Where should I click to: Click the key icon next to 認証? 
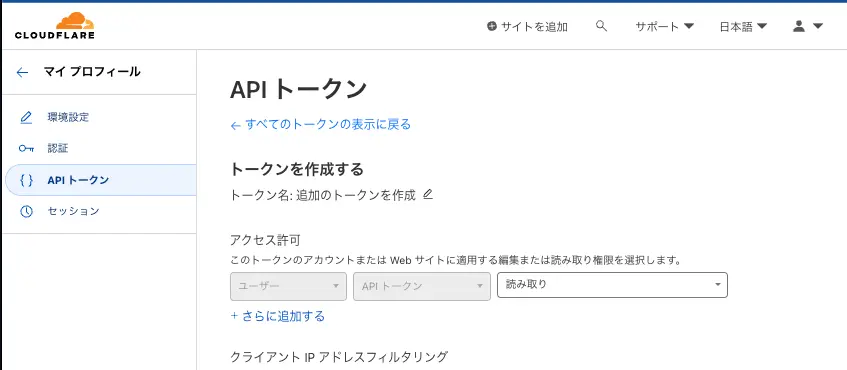[26, 149]
